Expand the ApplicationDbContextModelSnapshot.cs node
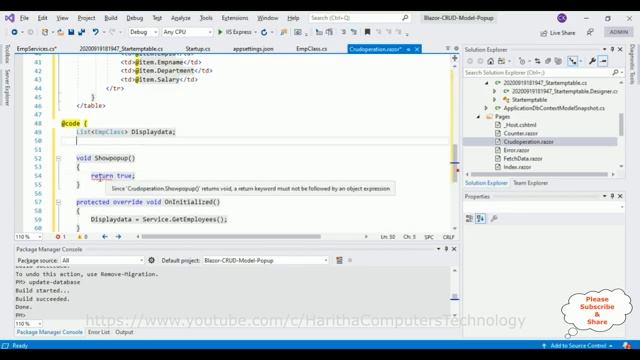The image size is (640, 360). point(486,108)
